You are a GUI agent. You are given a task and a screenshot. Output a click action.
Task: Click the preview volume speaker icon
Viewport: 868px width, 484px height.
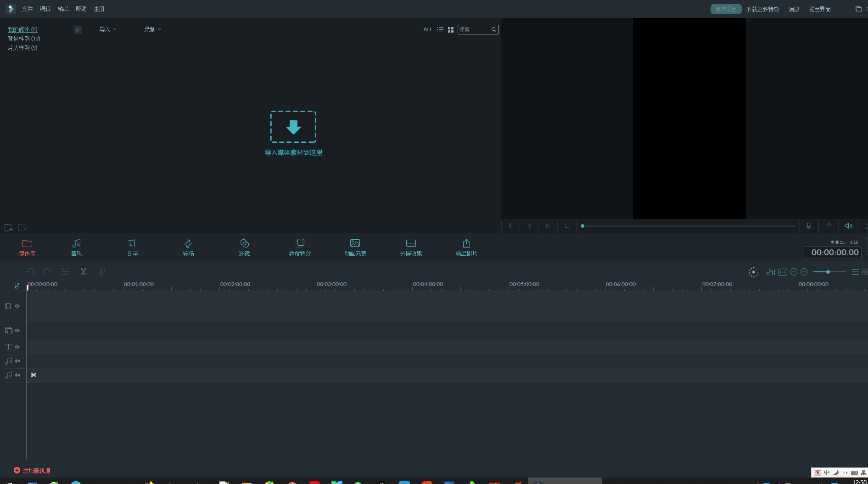848,226
